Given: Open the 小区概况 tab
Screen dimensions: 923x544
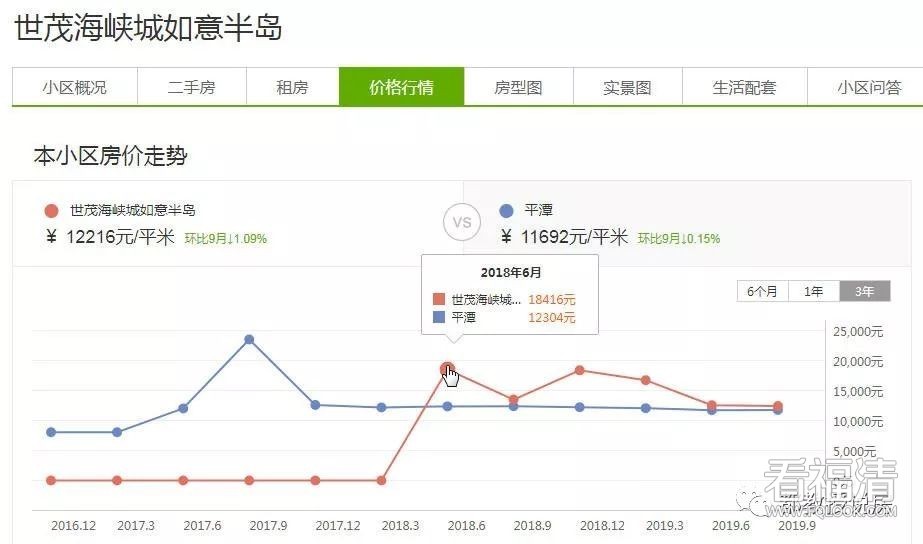Looking at the screenshot, I should [75, 87].
